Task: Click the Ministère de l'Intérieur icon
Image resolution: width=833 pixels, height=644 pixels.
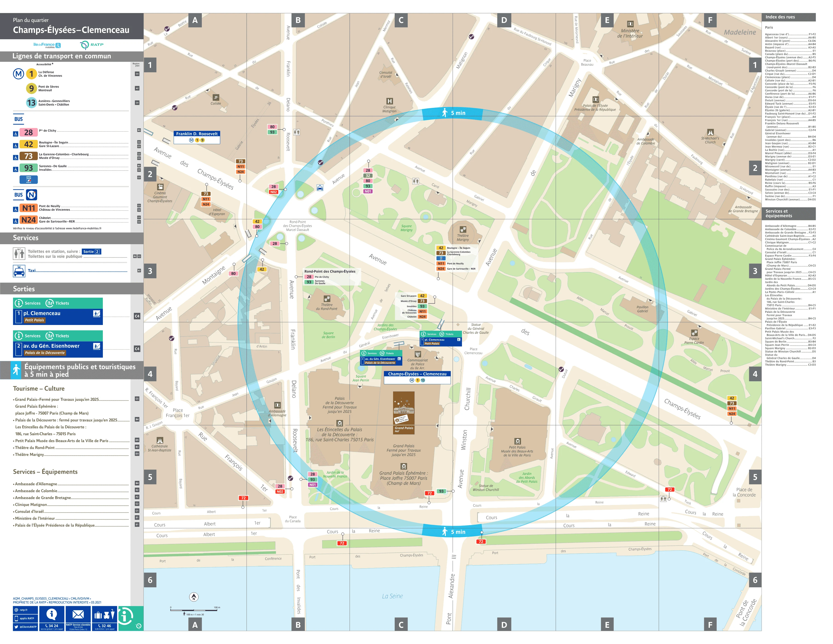Action: 630,24
